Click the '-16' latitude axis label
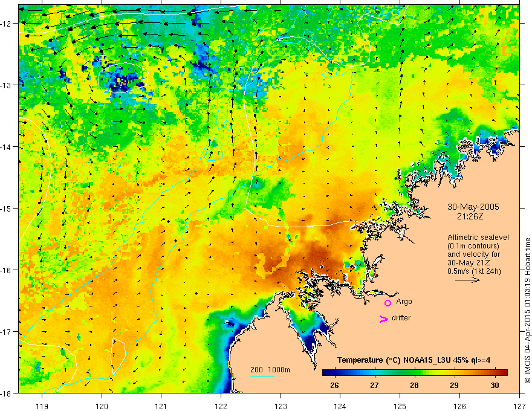Screen dimensions: 532x411 tap(6, 270)
